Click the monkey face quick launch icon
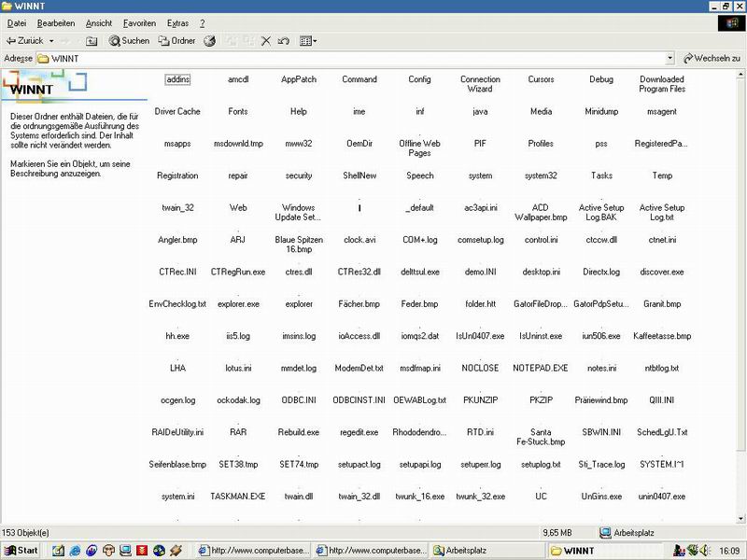747x560 pixels. (108, 551)
